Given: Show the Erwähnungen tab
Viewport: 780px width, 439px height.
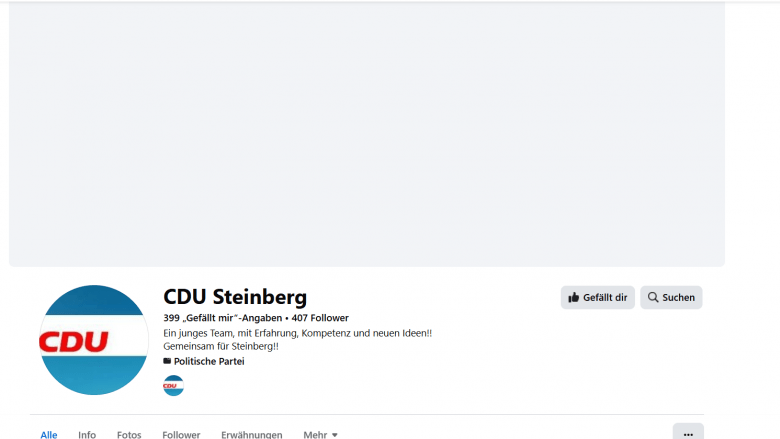Looking at the screenshot, I should click(x=252, y=435).
